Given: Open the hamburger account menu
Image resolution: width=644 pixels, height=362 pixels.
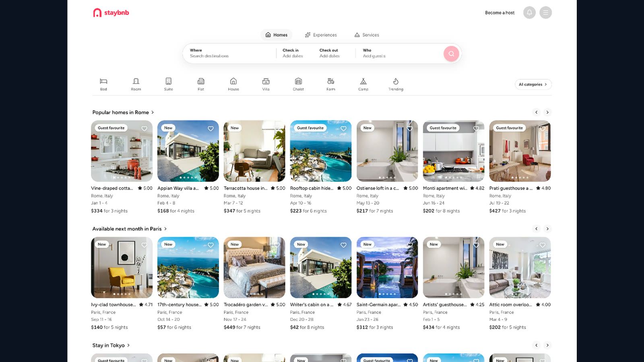Looking at the screenshot, I should 545,12.
